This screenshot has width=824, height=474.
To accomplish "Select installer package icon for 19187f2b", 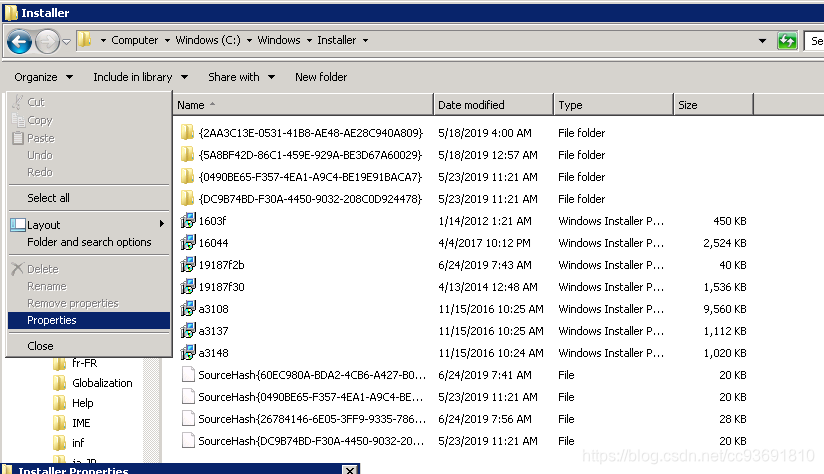I will tap(188, 265).
